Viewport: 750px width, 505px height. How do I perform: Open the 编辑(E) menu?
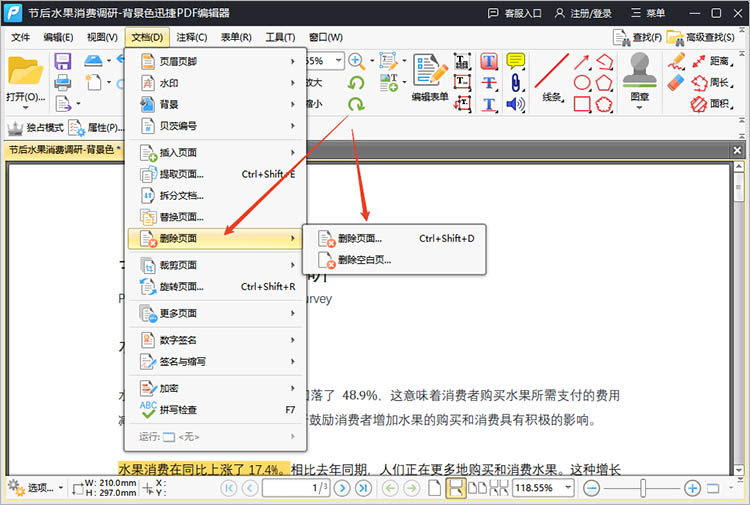58,37
